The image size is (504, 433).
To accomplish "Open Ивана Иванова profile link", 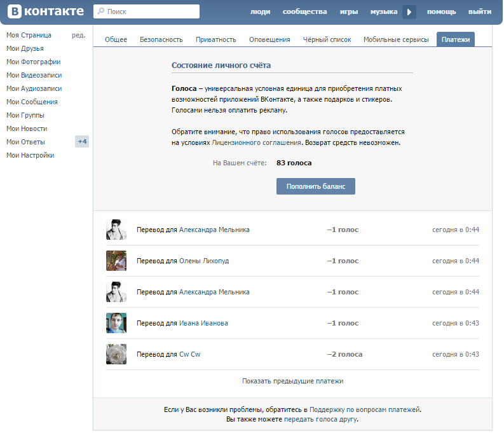I will click(203, 324).
